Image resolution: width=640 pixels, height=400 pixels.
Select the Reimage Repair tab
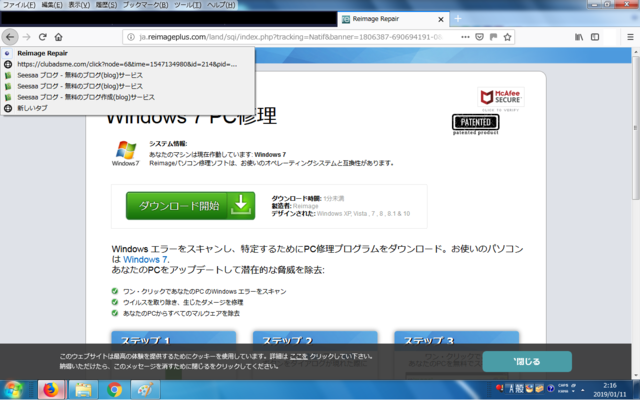[x=393, y=19]
